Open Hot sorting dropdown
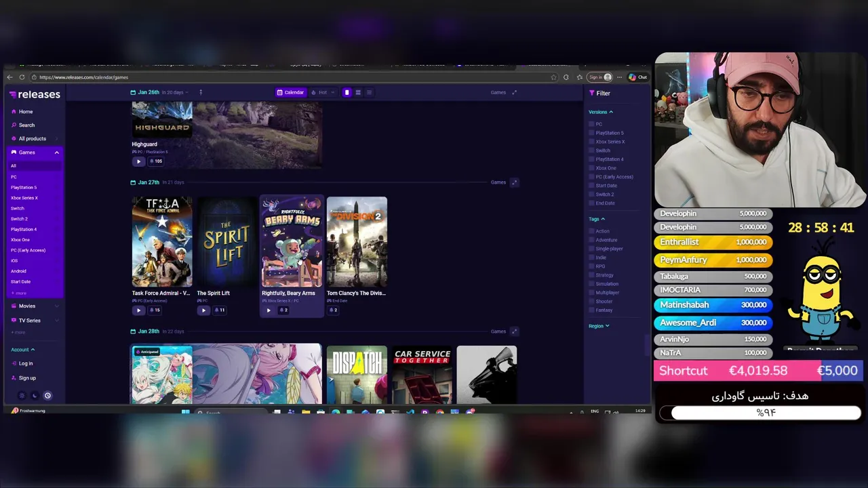The image size is (868, 488). pyautogui.click(x=323, y=92)
